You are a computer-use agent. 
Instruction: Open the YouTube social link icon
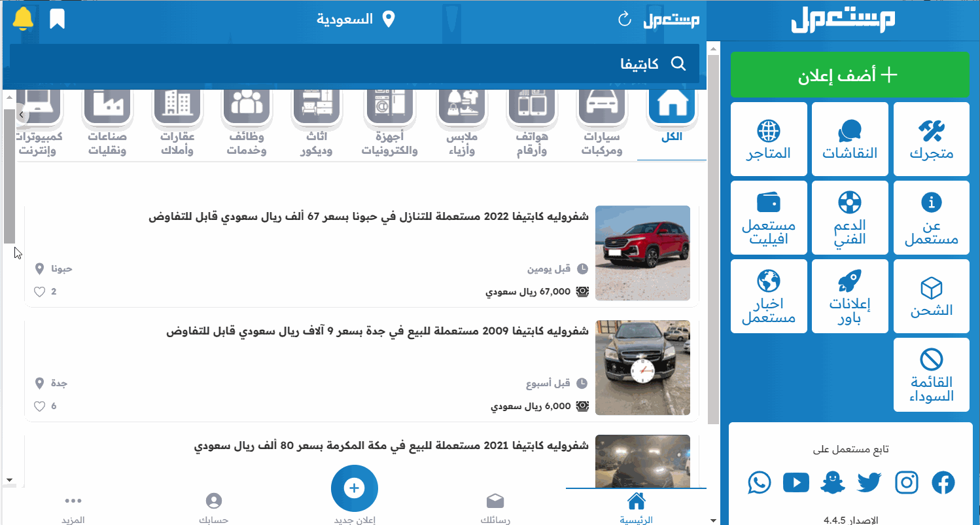[x=796, y=483]
